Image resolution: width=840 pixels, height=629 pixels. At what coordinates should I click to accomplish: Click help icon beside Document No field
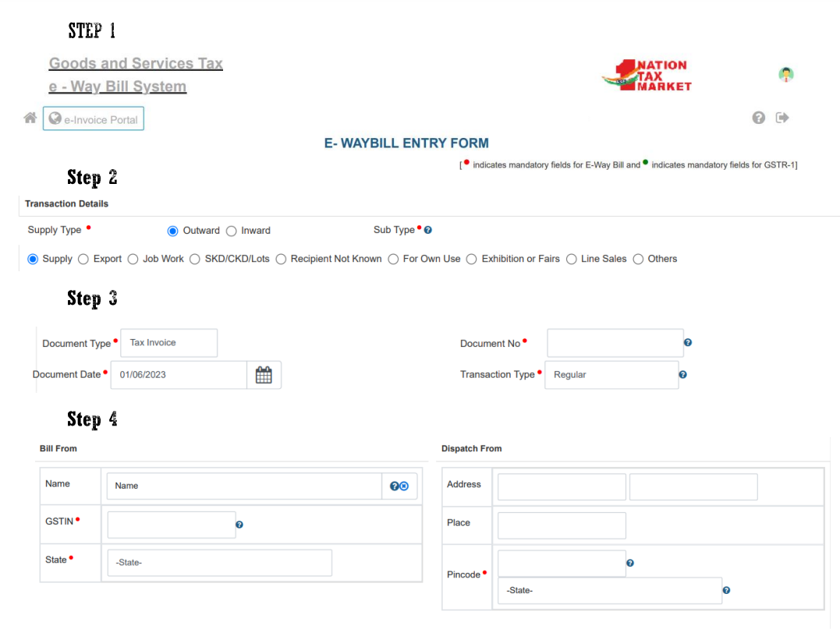687,343
